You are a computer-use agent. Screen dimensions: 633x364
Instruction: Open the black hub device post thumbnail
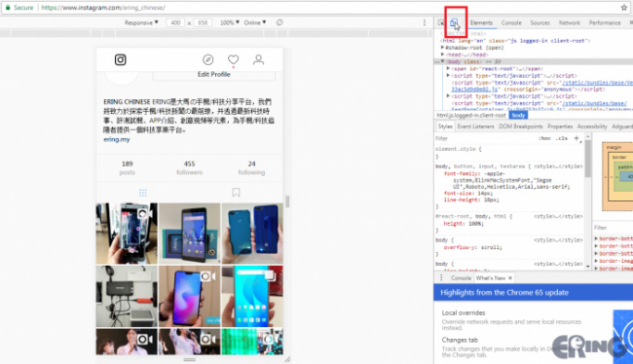click(127, 296)
